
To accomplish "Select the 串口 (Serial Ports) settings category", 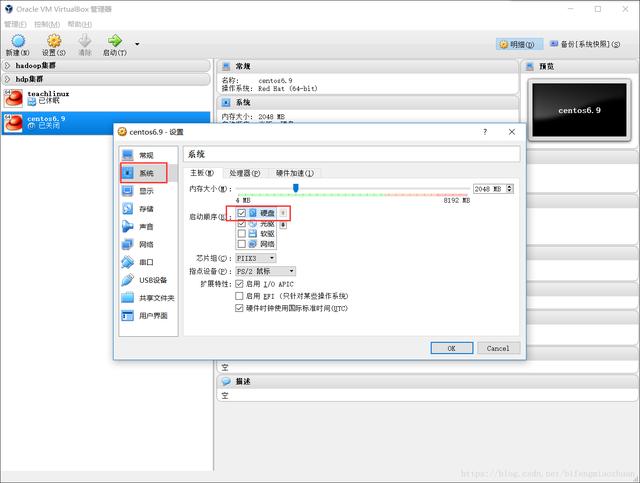I will (149, 262).
